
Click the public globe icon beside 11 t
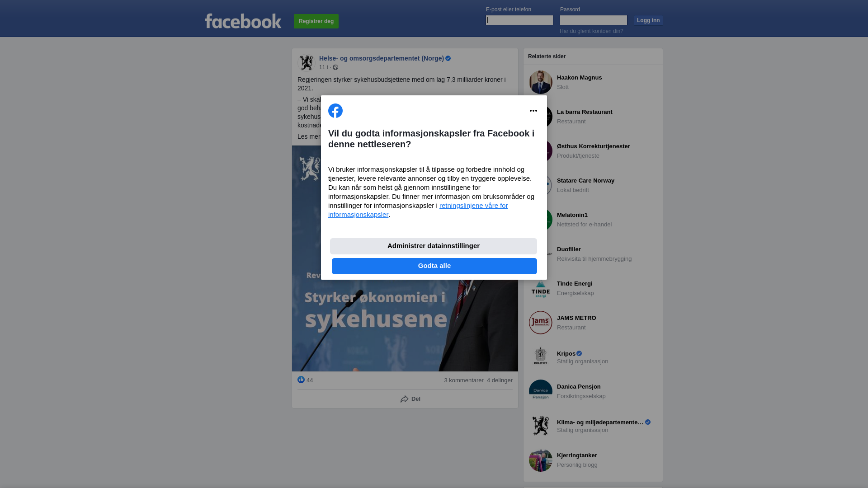click(x=335, y=67)
